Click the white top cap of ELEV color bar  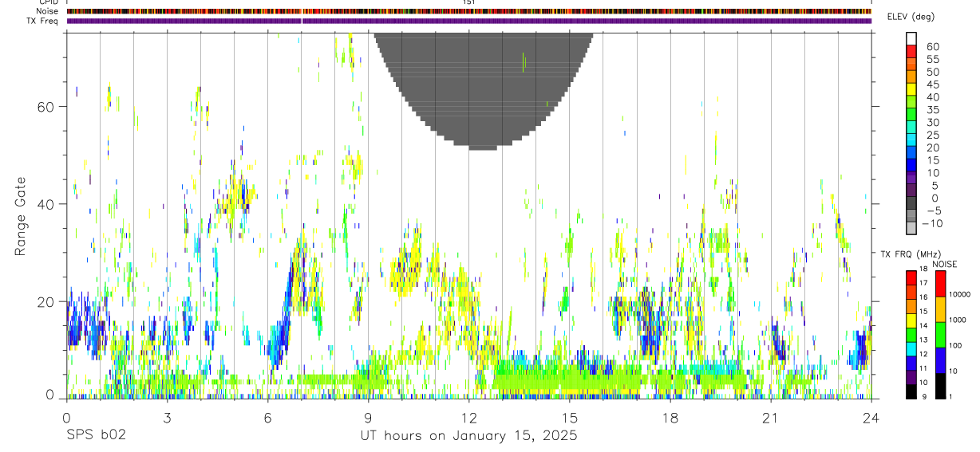[x=911, y=38]
